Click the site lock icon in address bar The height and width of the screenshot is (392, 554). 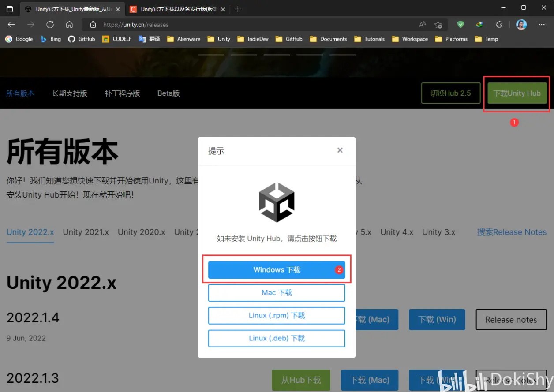coord(93,25)
